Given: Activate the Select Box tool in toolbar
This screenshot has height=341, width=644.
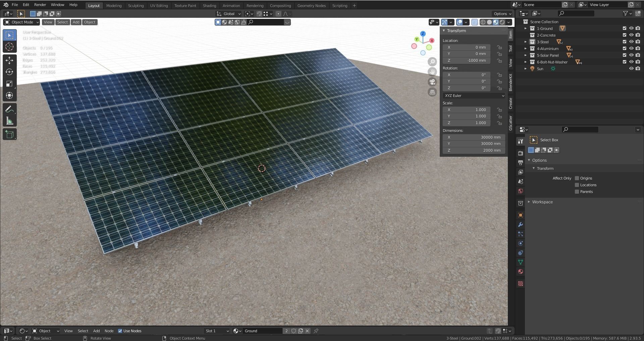Looking at the screenshot, I should tap(9, 35).
